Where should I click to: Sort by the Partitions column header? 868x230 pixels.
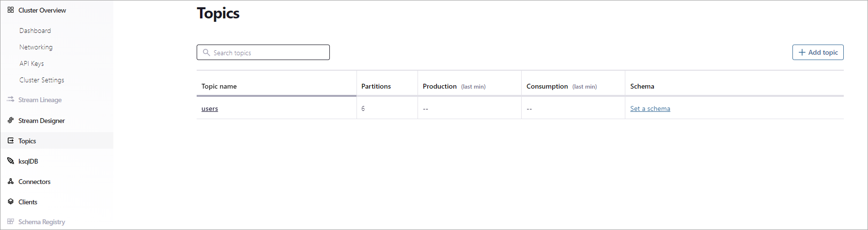point(376,86)
